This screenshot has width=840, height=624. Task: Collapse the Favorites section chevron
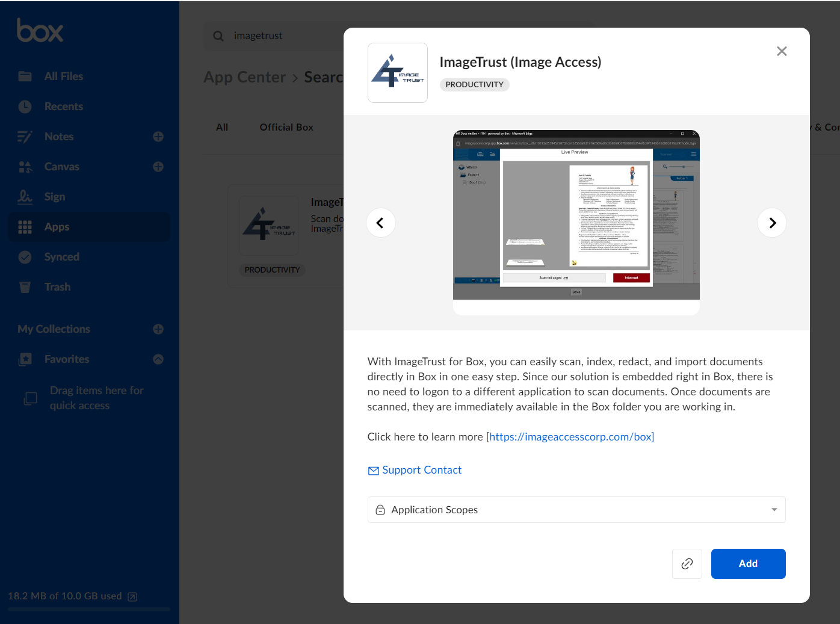(x=158, y=359)
